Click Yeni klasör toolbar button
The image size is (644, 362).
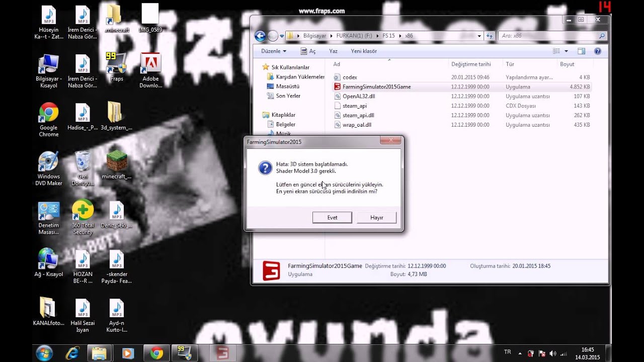click(364, 51)
